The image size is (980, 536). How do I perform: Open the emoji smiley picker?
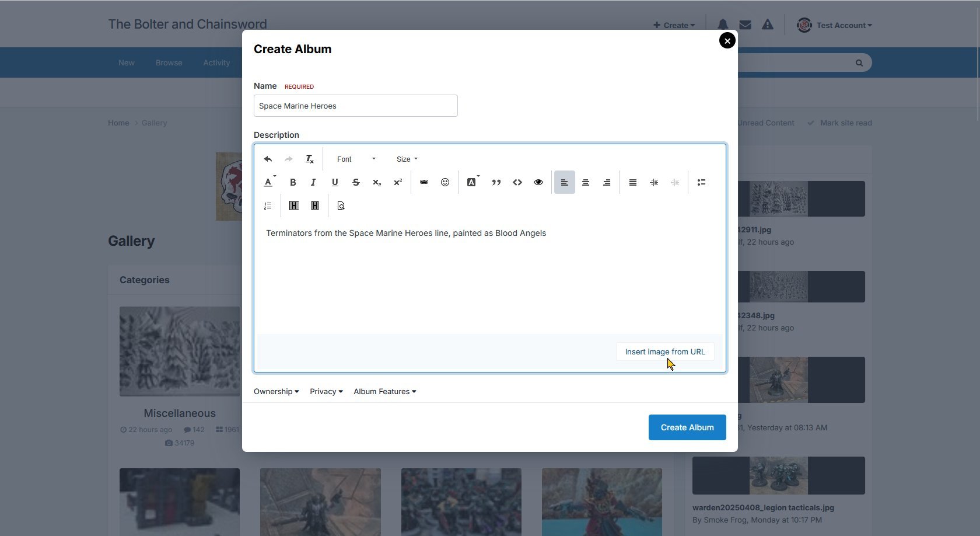pyautogui.click(x=445, y=182)
